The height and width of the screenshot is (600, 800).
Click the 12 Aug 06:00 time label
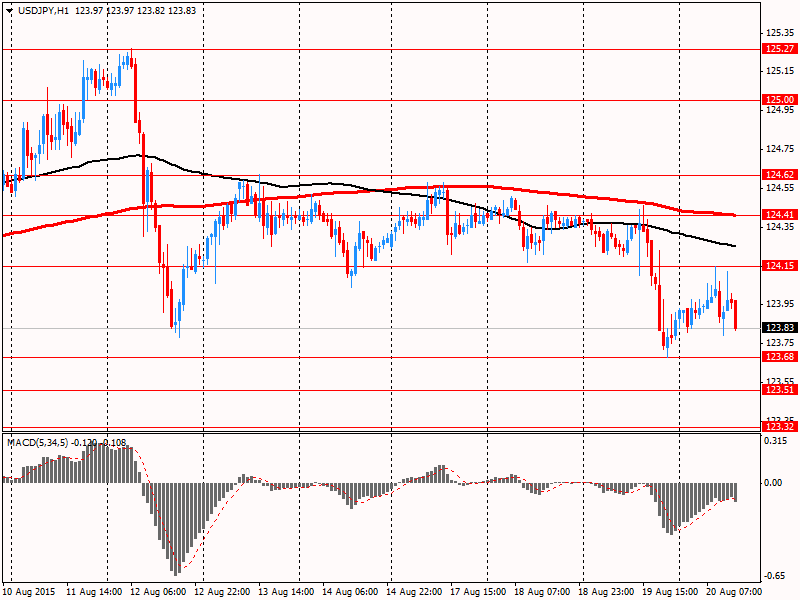click(x=158, y=592)
